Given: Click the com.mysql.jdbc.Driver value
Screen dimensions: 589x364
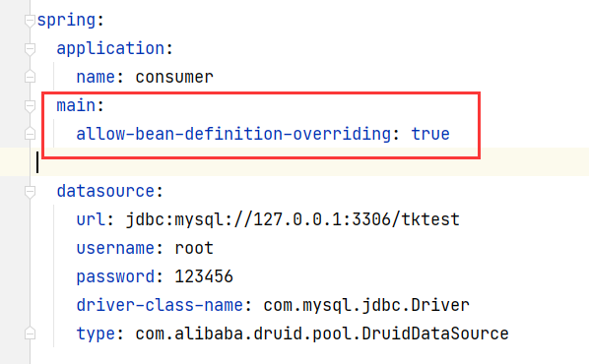Looking at the screenshot, I should point(366,305).
